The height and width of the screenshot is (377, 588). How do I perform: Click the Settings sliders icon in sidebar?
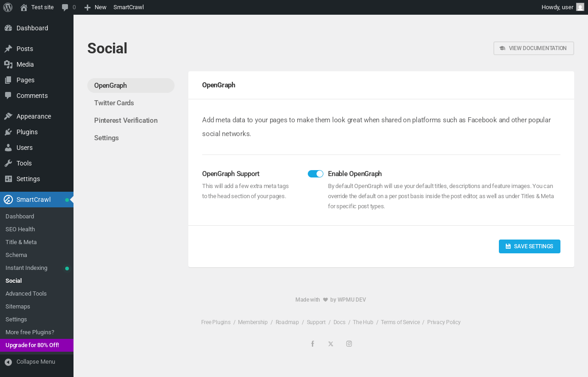8,179
